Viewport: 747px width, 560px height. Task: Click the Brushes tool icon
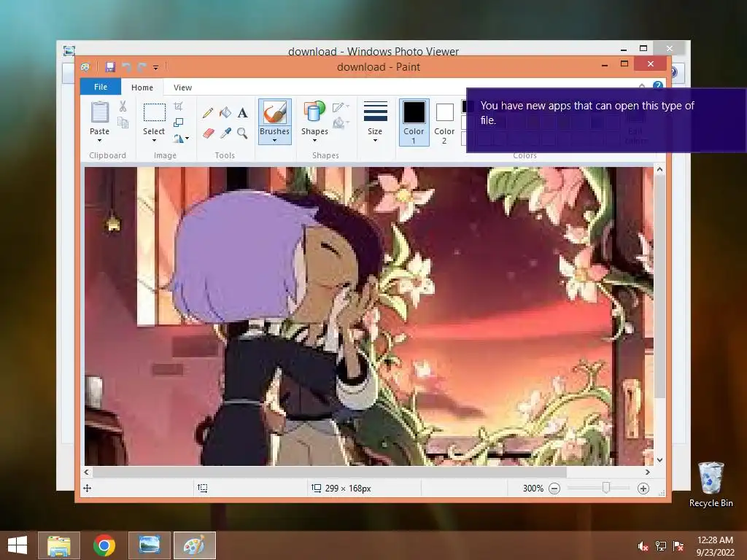pyautogui.click(x=275, y=113)
